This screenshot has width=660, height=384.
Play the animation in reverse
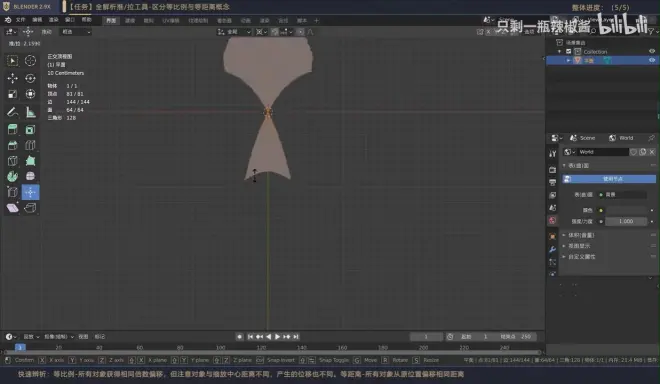click(x=269, y=336)
